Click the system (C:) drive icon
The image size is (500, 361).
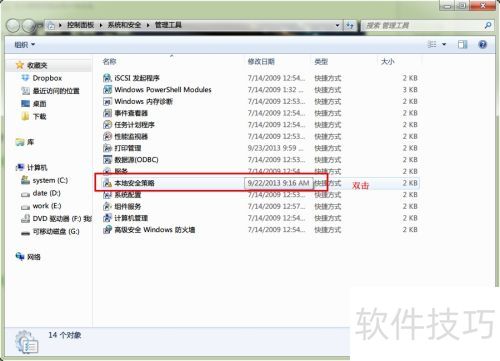point(25,180)
